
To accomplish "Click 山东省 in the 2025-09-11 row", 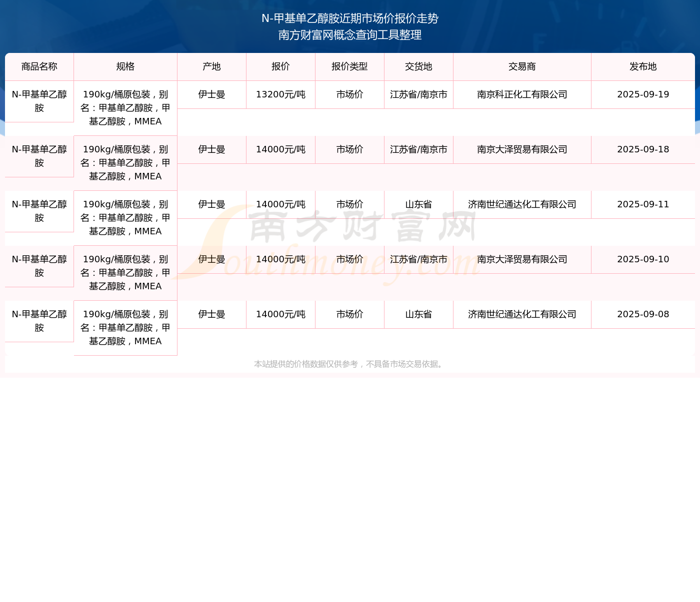I will (x=419, y=204).
